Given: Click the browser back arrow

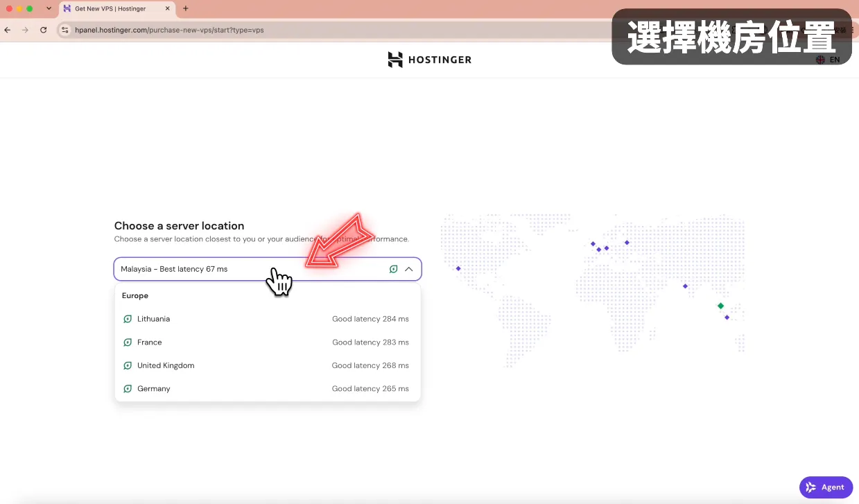Looking at the screenshot, I should pyautogui.click(x=8, y=30).
